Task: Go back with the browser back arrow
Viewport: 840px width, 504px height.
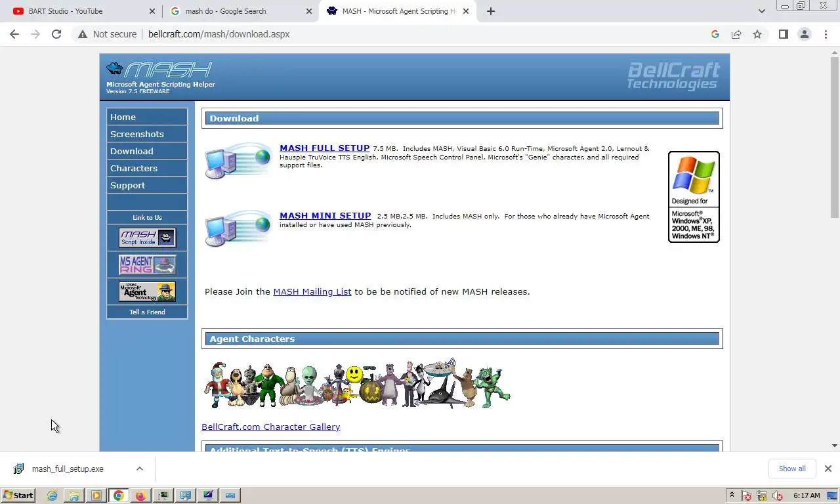Action: coord(14,34)
